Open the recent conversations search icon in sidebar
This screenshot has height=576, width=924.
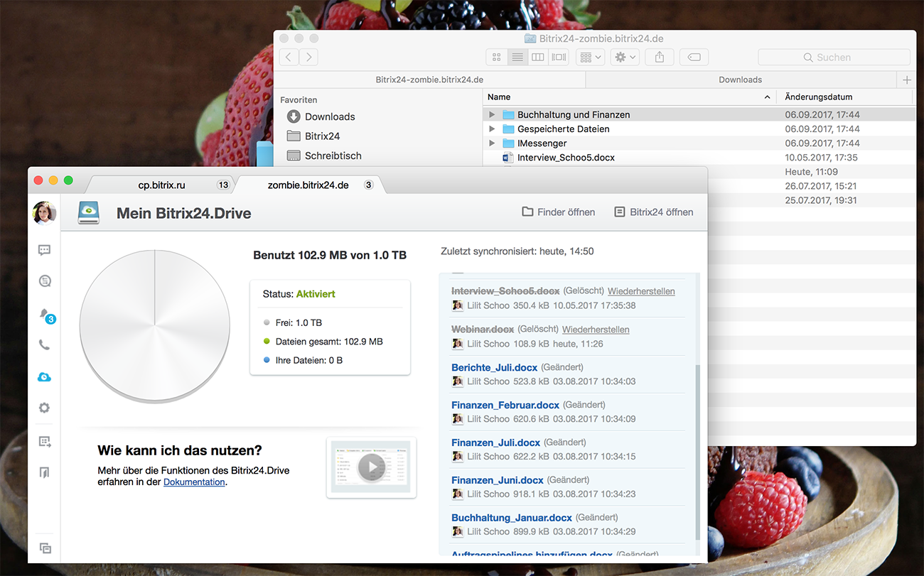pyautogui.click(x=44, y=281)
